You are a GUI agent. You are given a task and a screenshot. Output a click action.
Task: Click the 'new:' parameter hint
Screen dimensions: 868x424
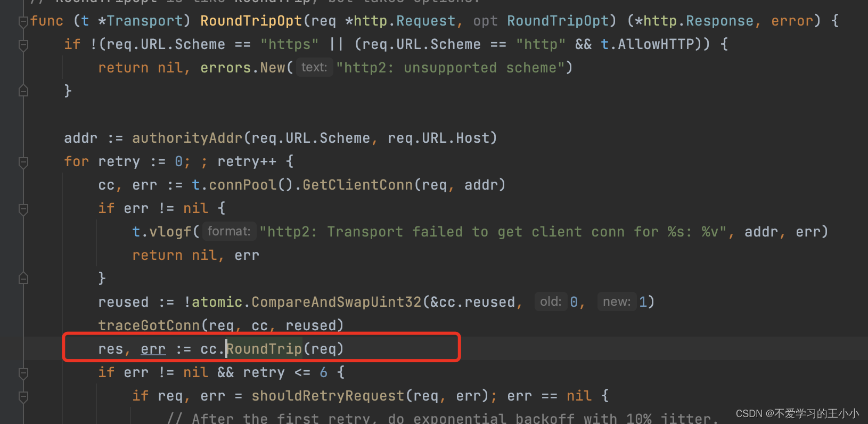[x=617, y=301]
